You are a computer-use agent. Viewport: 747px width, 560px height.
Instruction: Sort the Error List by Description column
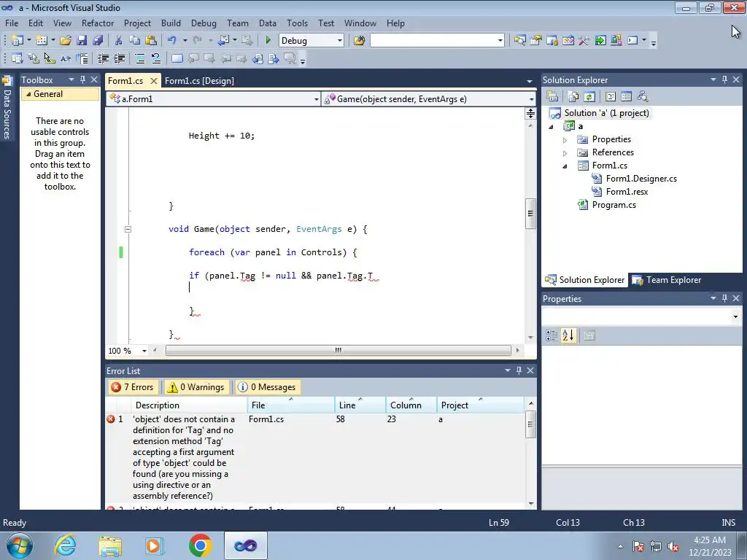coord(189,405)
